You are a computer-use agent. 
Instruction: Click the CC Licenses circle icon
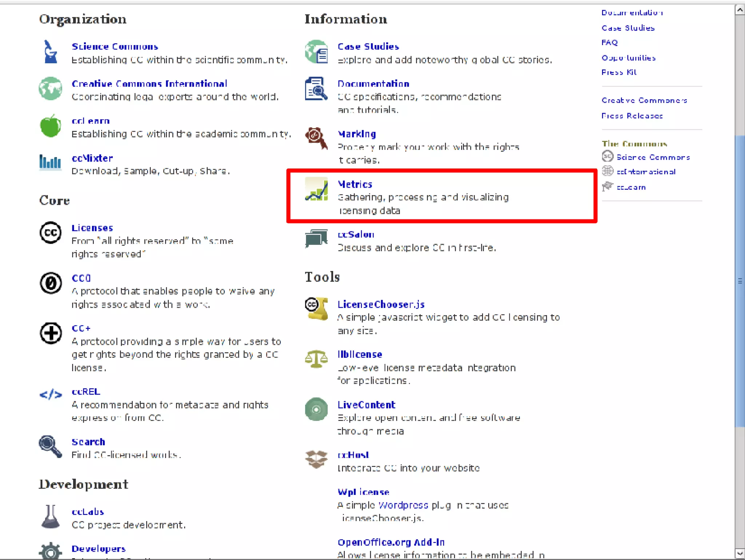click(50, 233)
